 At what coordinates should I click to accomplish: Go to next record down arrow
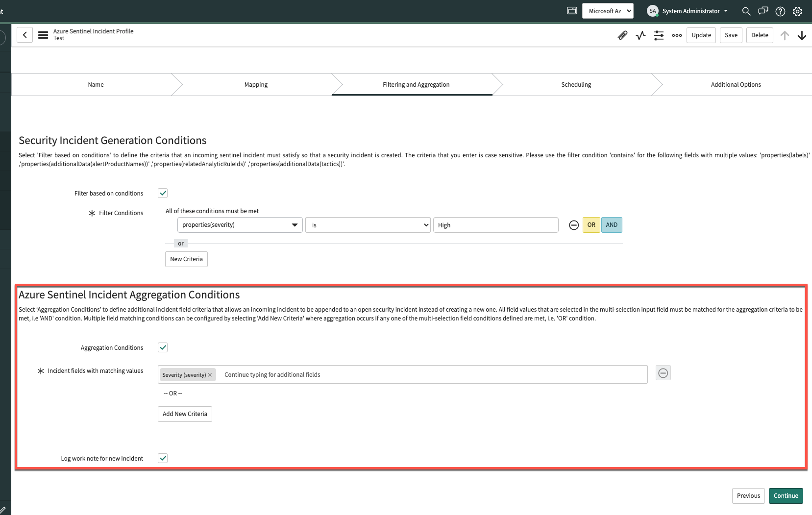(802, 35)
